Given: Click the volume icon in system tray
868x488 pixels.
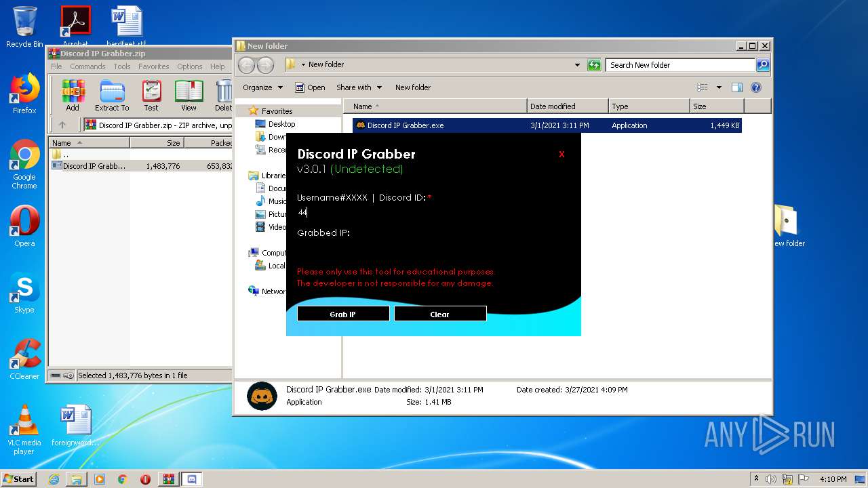Looking at the screenshot, I should (771, 479).
